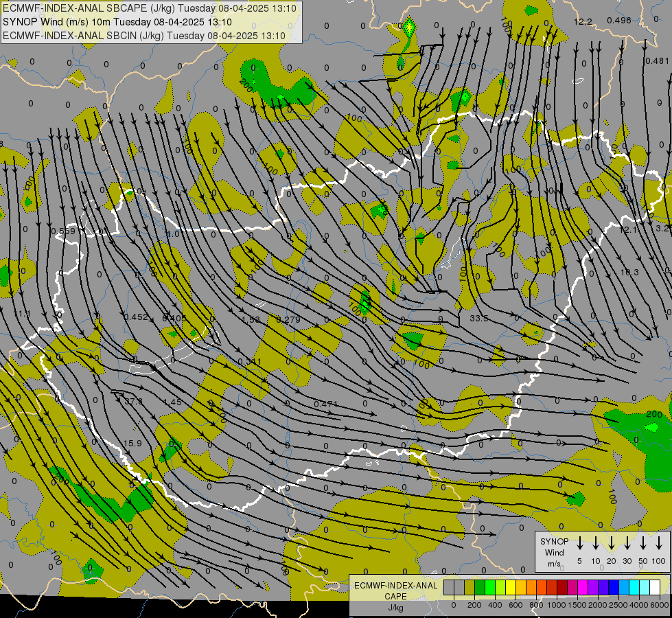Pick the pale cyan CAPE legend swatch
This screenshot has height=618, width=672.
point(645,588)
